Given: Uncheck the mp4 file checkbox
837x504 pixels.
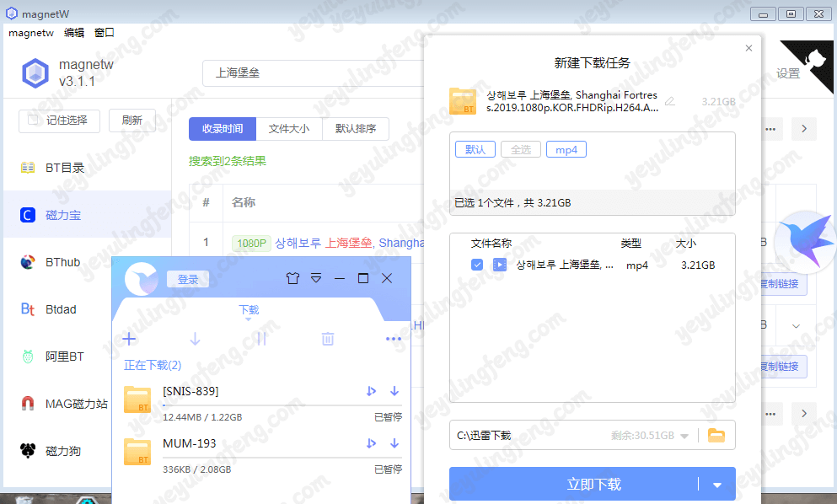Looking at the screenshot, I should click(x=477, y=265).
